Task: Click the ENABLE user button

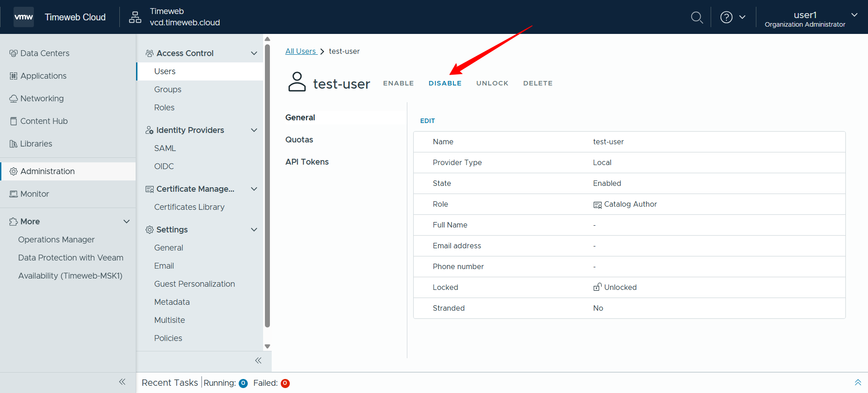Action: (398, 83)
